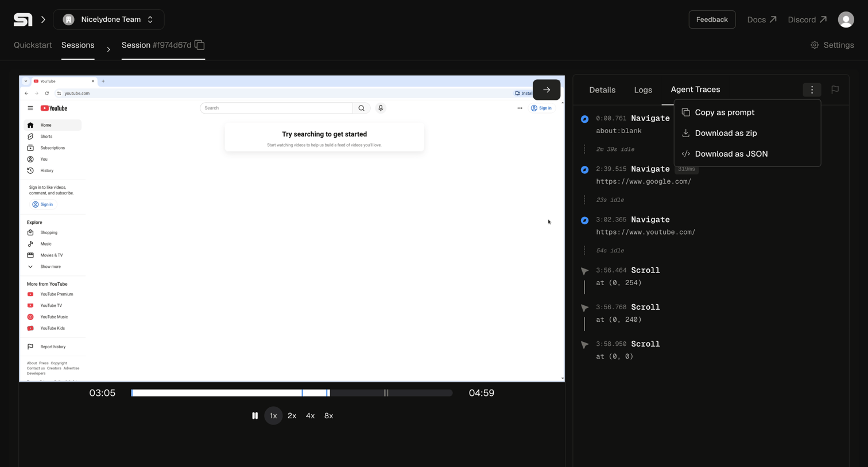This screenshot has height=467, width=868.
Task: Switch to the Details tab
Action: tap(602, 90)
